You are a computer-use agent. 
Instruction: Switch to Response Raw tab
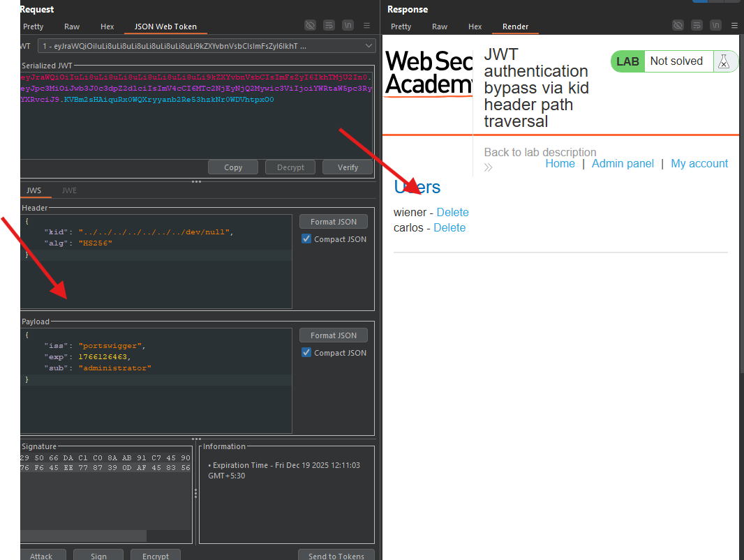[x=440, y=27]
